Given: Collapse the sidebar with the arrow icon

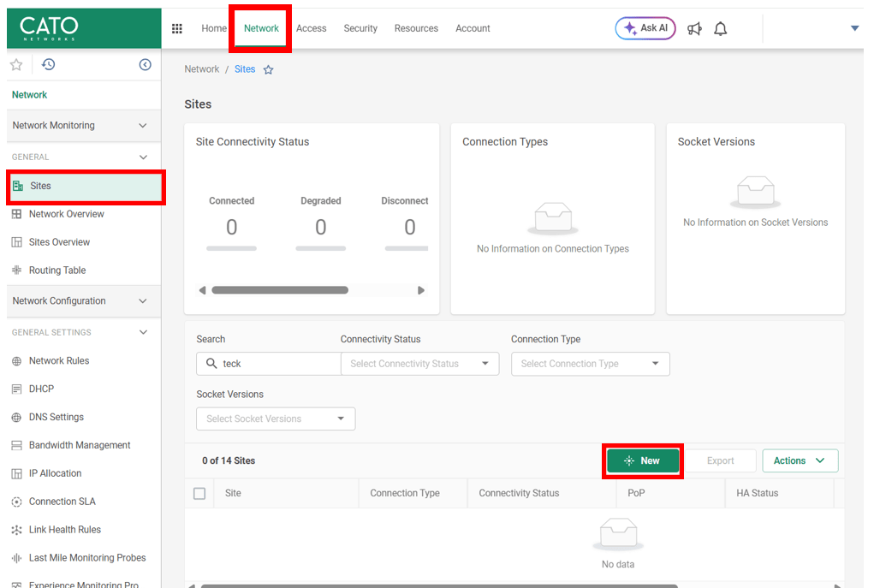Looking at the screenshot, I should coord(145,65).
